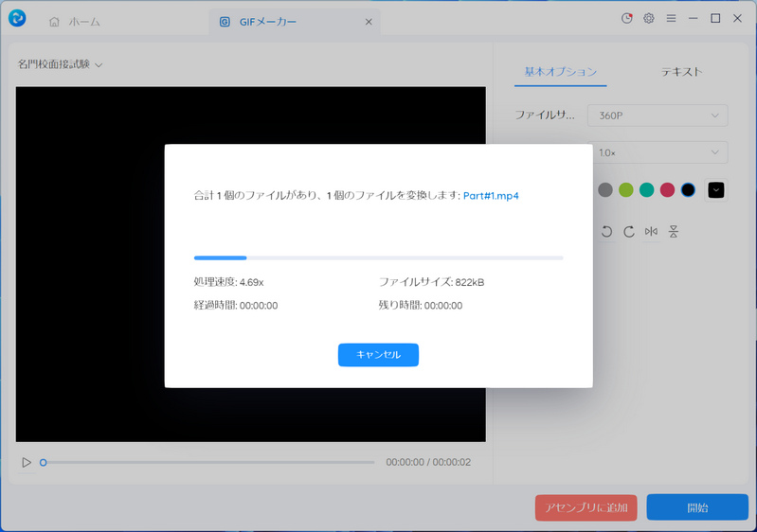Image resolution: width=757 pixels, height=532 pixels.
Task: Click the ファイルサ... label
Action: click(x=545, y=115)
